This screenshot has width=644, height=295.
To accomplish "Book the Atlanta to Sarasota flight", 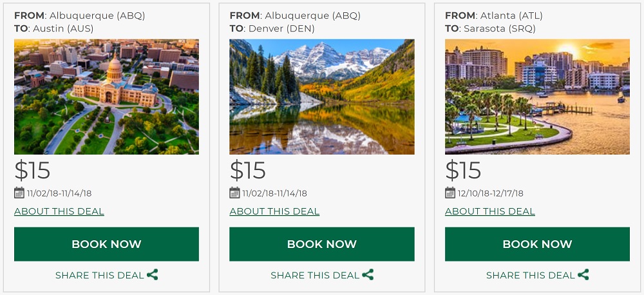I will tap(537, 244).
